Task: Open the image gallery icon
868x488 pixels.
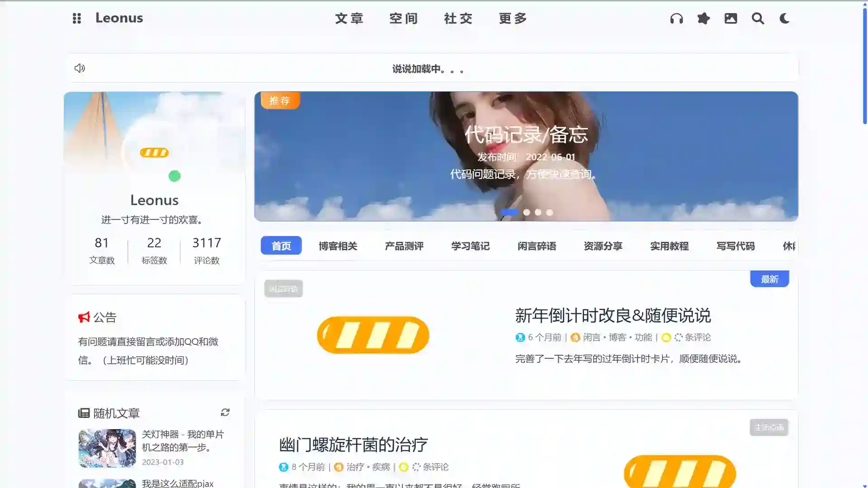Action: [731, 19]
